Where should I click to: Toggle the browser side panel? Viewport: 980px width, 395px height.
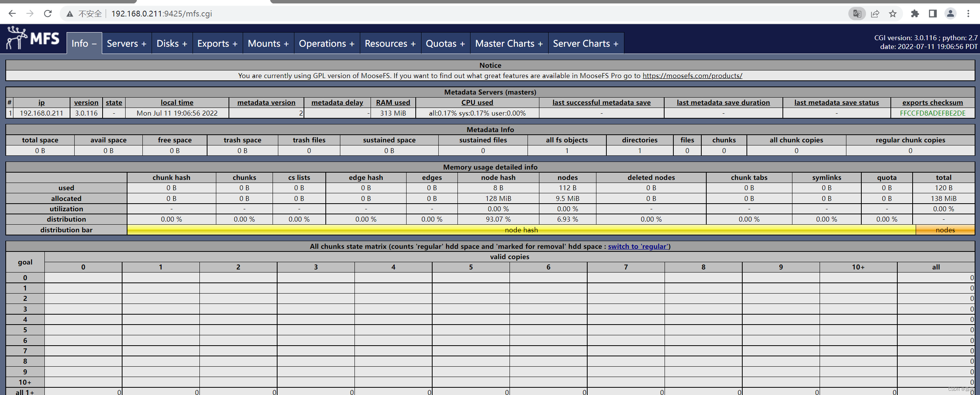point(933,14)
